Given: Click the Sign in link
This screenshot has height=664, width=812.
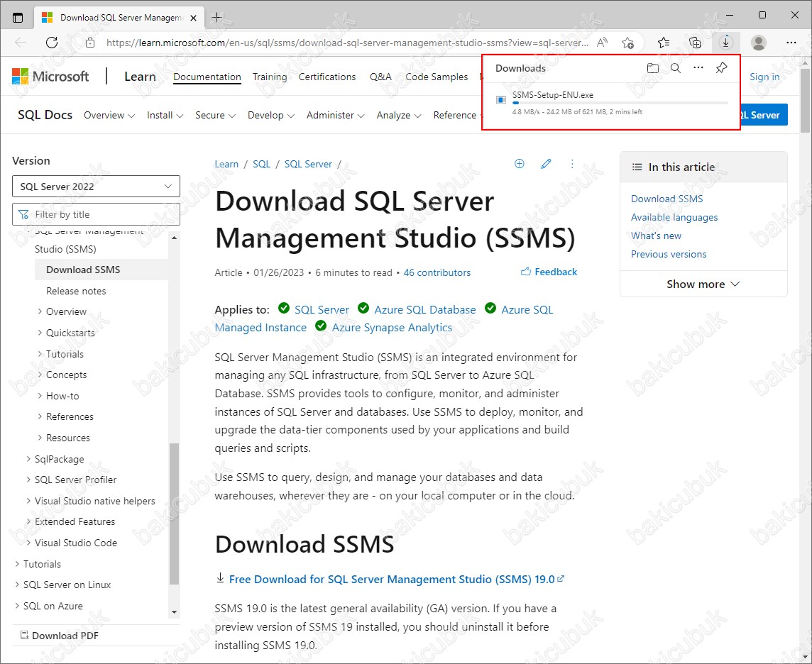Looking at the screenshot, I should pyautogui.click(x=764, y=77).
